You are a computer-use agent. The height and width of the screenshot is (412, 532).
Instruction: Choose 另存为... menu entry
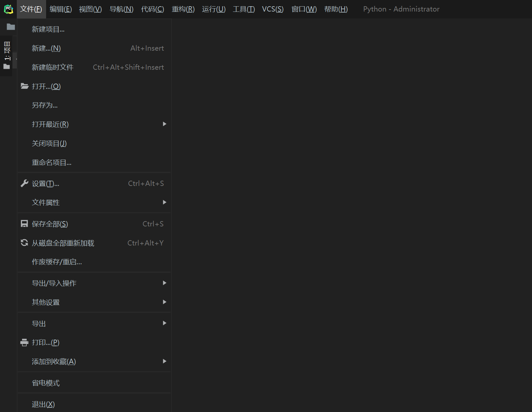(94, 105)
